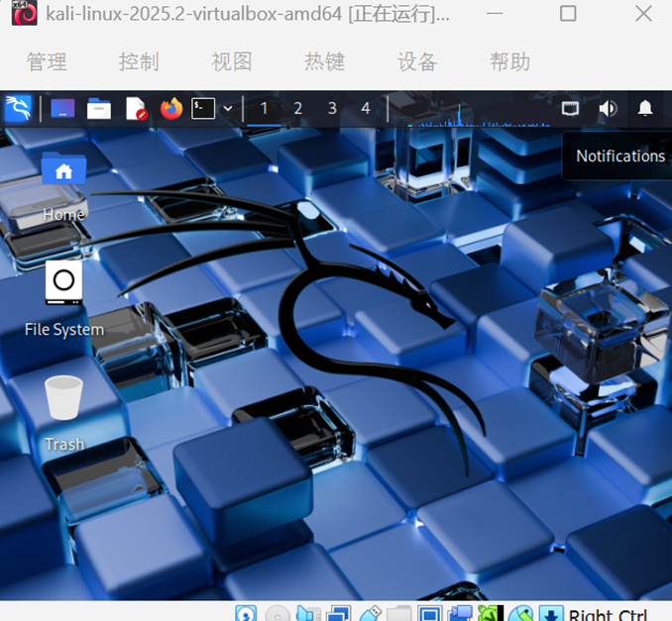Screen dimensions: 672x621
Task: Open the file manager from the panel
Action: tap(98, 108)
